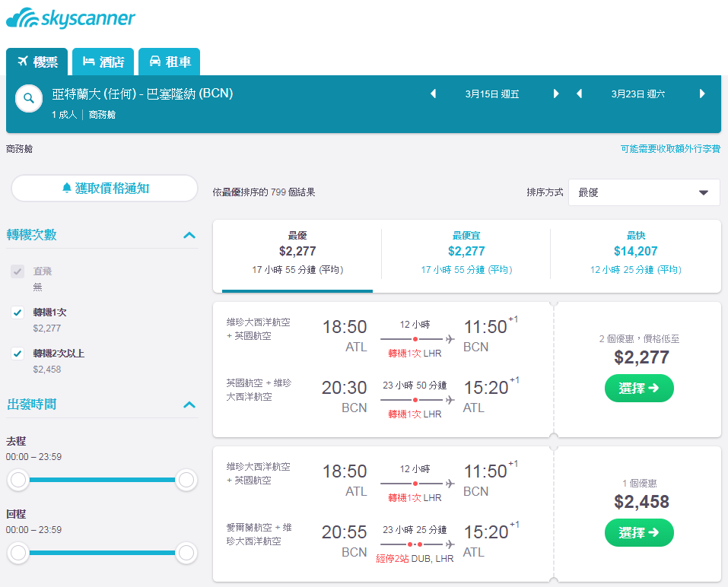
Task: Open the 排序方式 sort dropdown
Action: pyautogui.click(x=644, y=192)
